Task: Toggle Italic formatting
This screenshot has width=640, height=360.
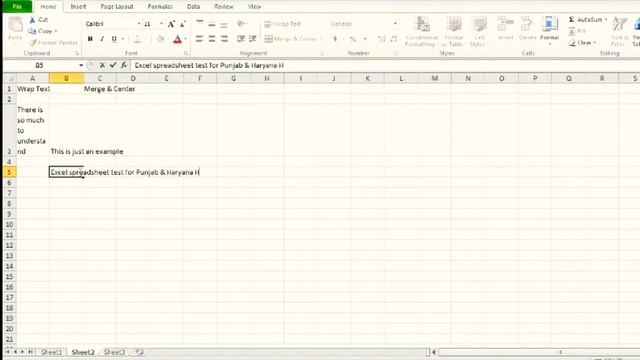Action: click(x=102, y=39)
